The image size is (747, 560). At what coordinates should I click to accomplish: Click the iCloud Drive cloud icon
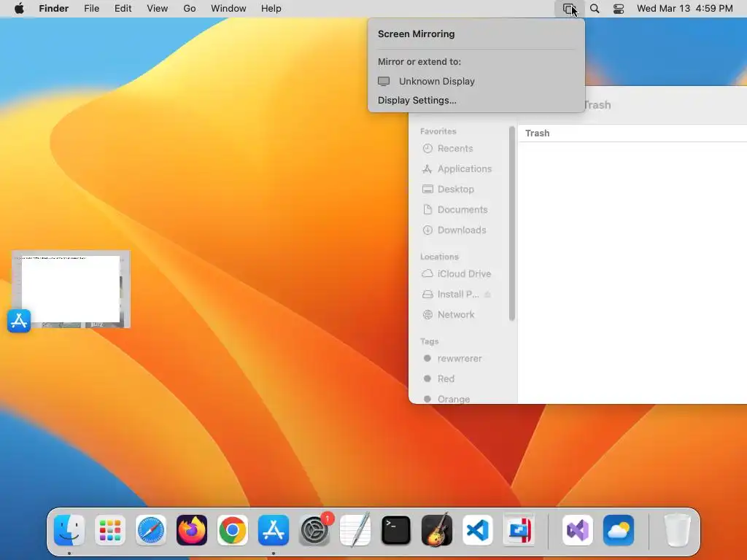[x=427, y=274]
